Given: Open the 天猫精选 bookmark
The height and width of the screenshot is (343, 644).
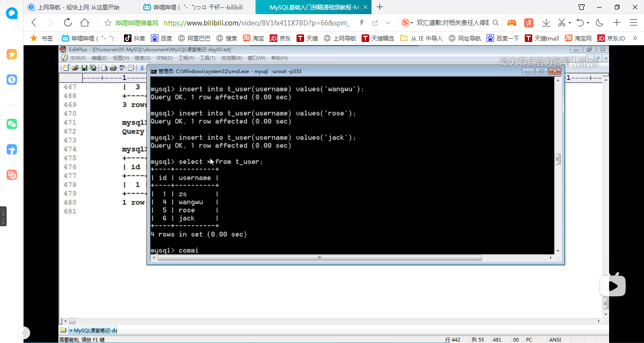Looking at the screenshot, I should coord(378,38).
